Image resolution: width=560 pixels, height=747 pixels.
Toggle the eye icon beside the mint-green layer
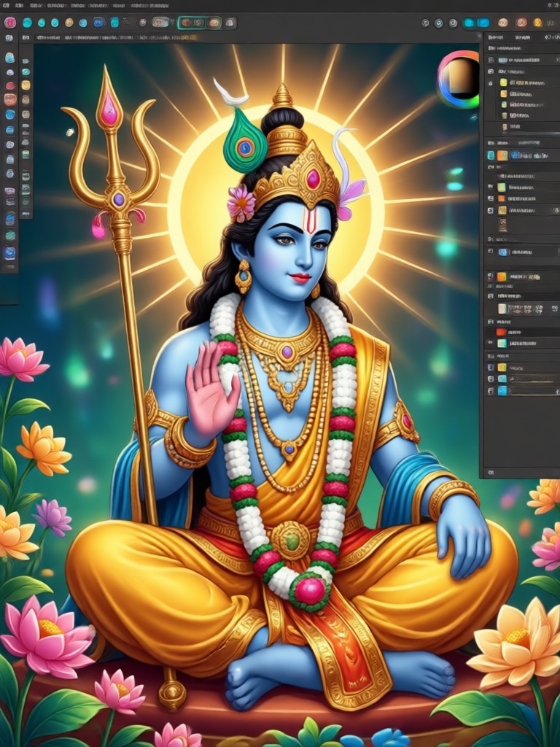490,343
